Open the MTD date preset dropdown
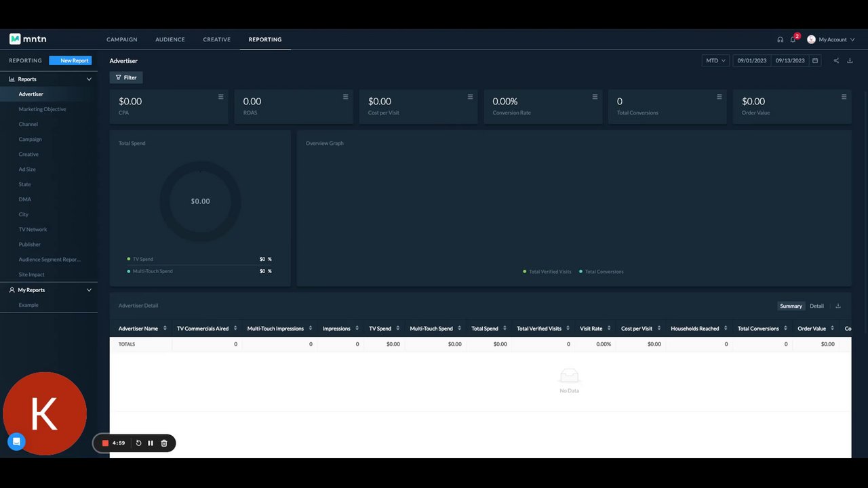This screenshot has height=488, width=868. point(715,60)
